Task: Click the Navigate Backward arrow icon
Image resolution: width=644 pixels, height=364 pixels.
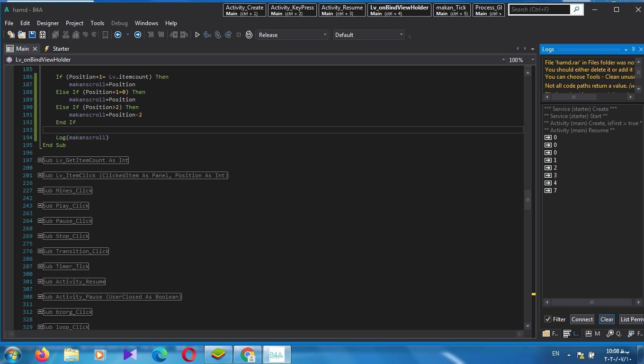Action: [x=118, y=35]
